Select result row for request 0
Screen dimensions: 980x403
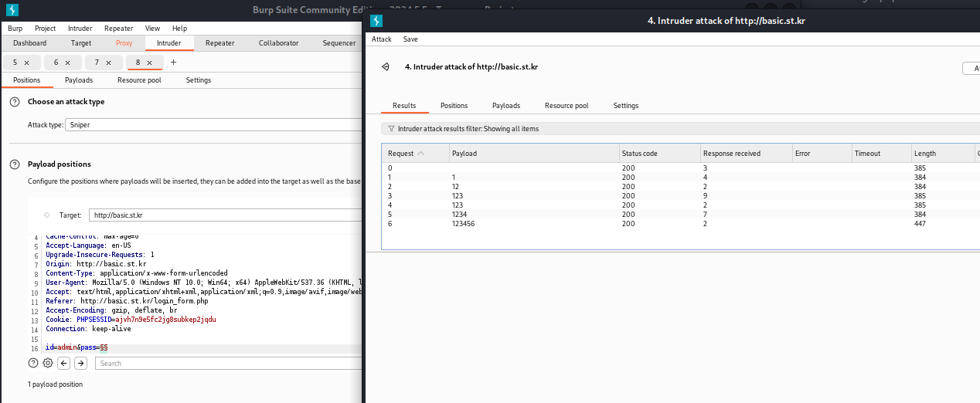pyautogui.click(x=680, y=168)
